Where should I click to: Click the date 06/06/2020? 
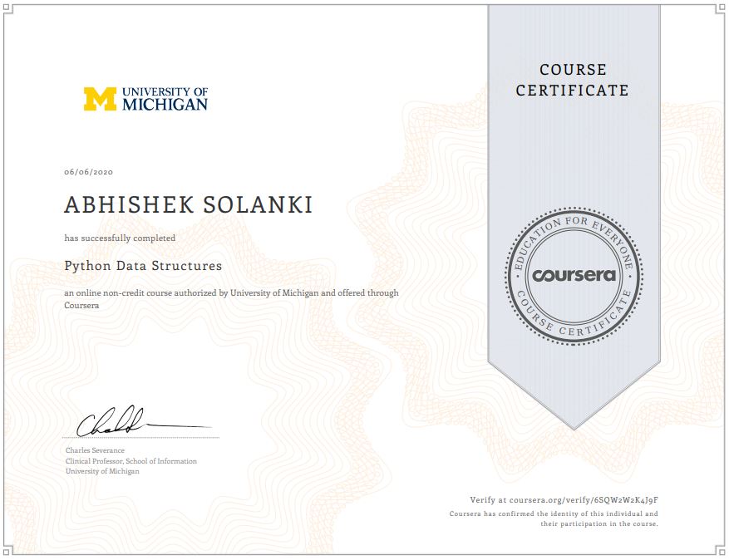click(88, 172)
